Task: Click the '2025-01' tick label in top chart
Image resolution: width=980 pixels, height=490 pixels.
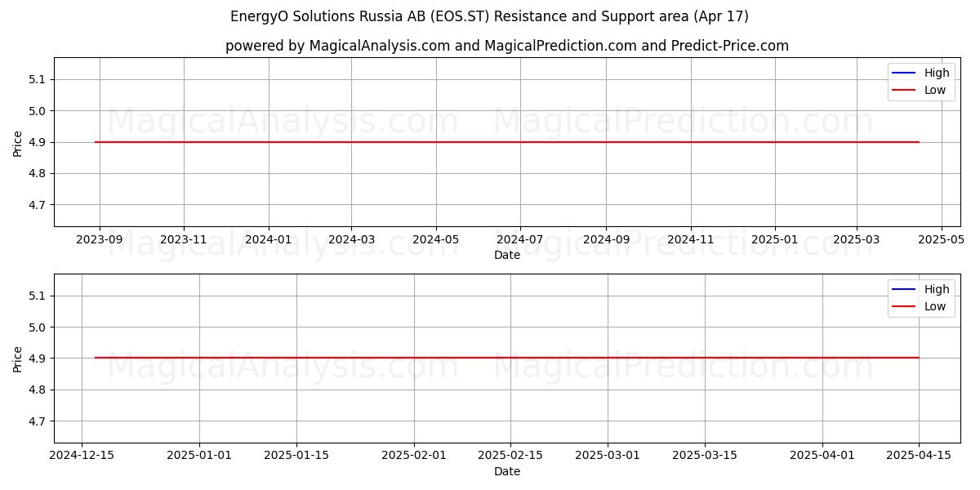Action: pos(775,239)
